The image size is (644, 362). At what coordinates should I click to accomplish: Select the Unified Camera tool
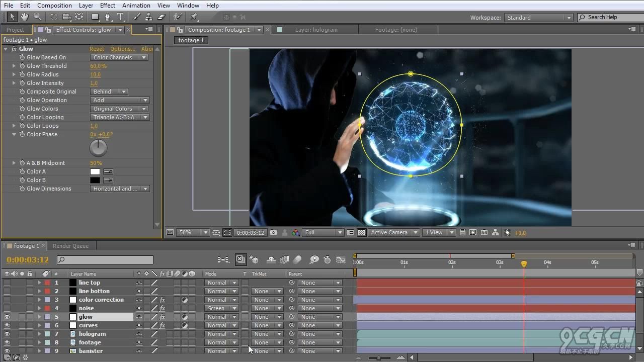pyautogui.click(x=66, y=17)
